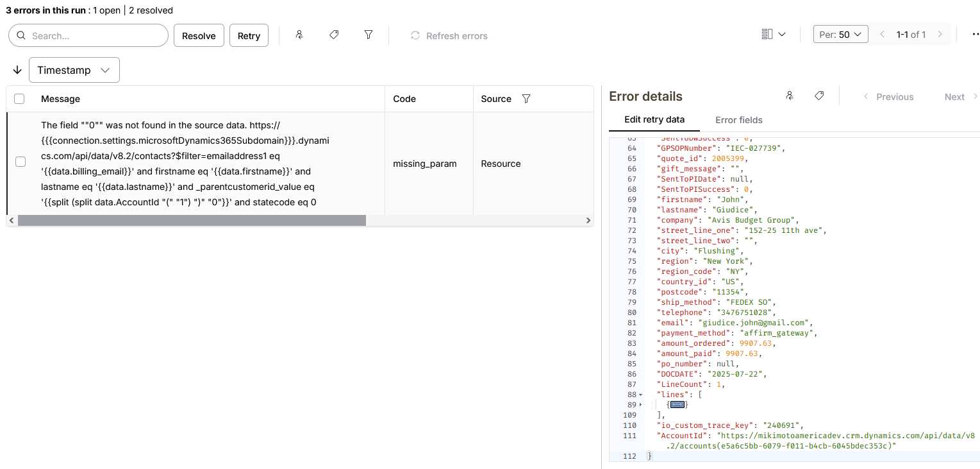Click the assign user icon in the toolbar
Viewport: 980px width, 469px height.
click(299, 35)
